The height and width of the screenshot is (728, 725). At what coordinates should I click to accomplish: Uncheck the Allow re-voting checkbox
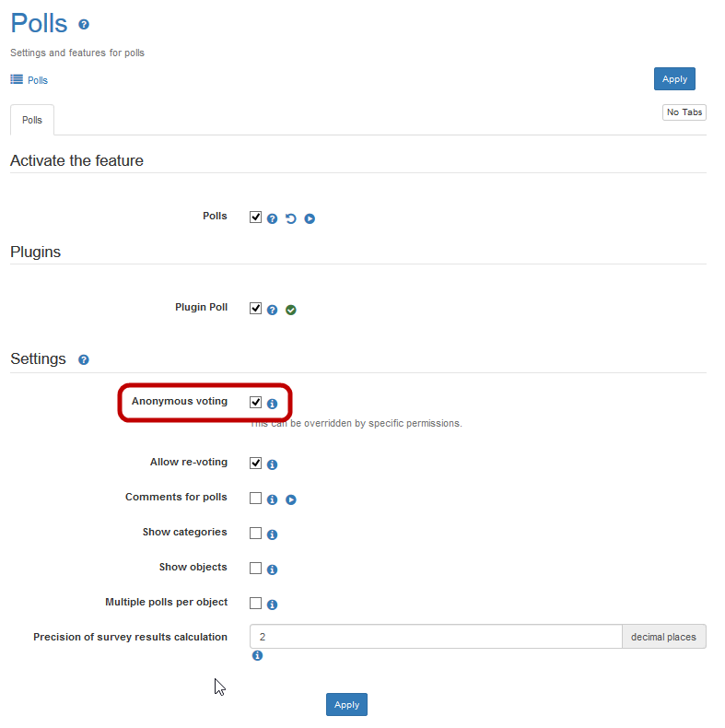click(256, 463)
